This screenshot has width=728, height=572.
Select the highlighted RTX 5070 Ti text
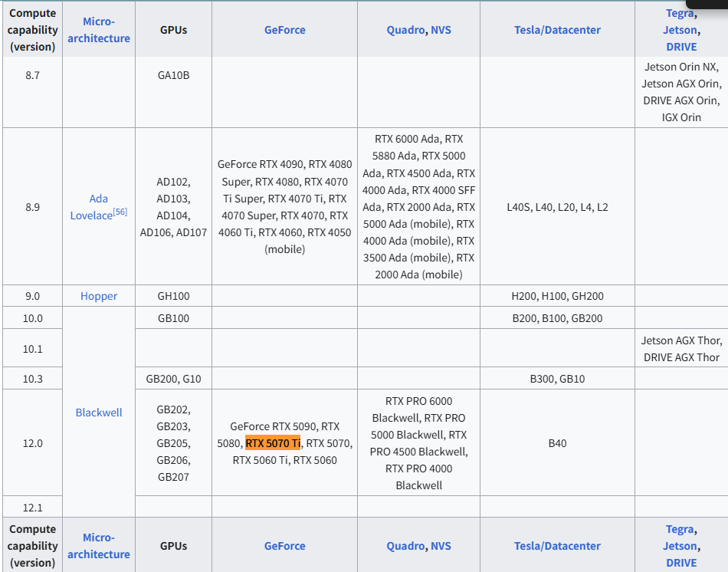273,443
